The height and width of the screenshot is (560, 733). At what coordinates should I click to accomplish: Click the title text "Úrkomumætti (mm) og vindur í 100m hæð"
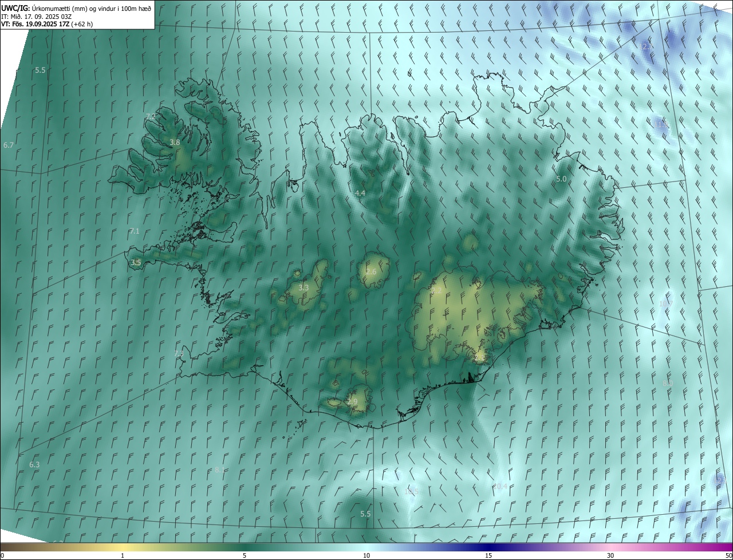92,8
